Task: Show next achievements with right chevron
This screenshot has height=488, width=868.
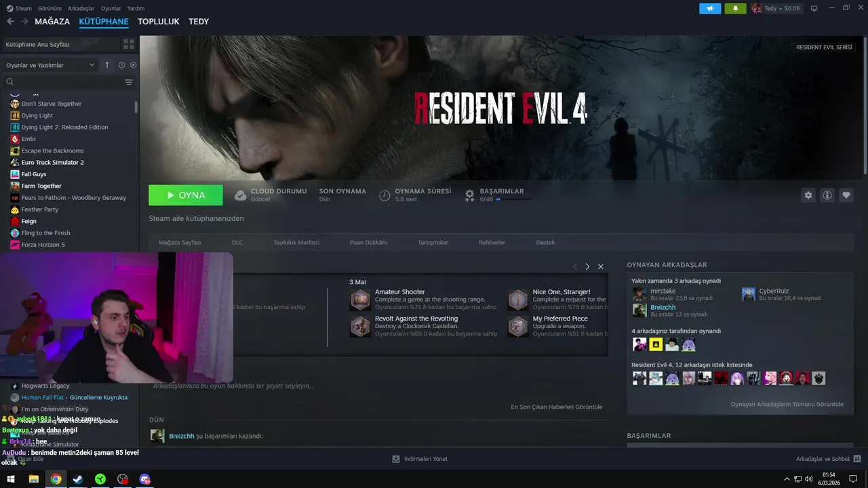Action: (587, 266)
